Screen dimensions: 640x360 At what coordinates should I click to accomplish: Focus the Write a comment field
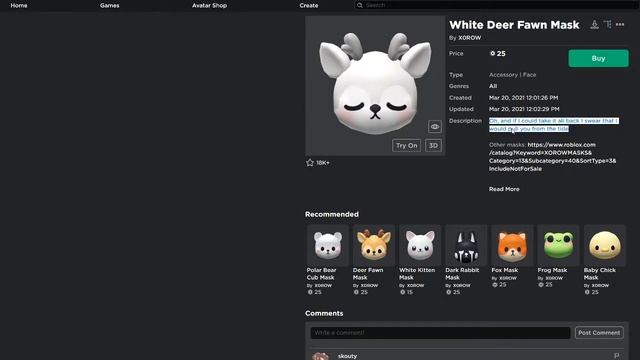[x=440, y=333]
